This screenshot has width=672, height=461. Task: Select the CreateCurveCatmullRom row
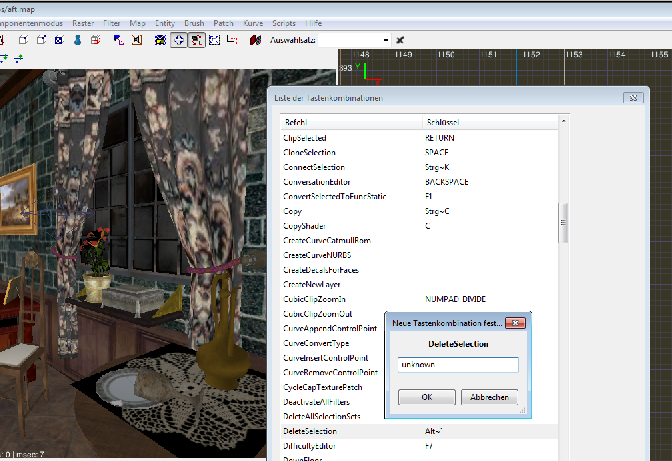tap(419, 240)
